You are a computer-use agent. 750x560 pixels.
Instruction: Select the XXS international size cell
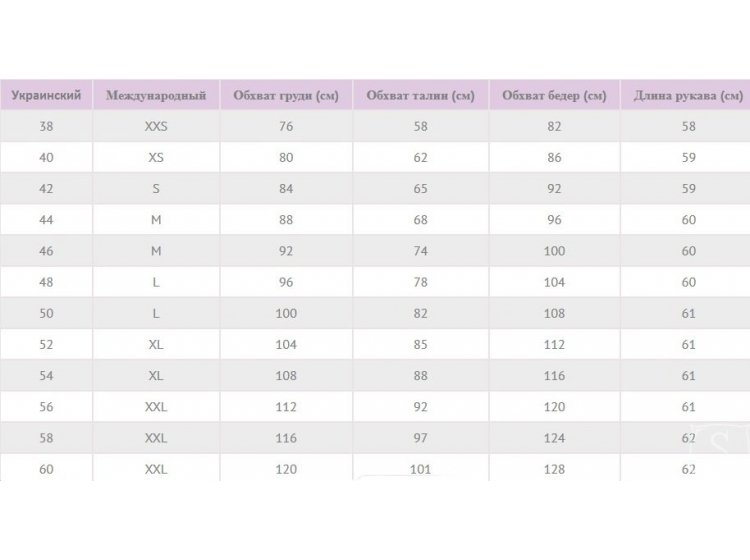pyautogui.click(x=156, y=127)
